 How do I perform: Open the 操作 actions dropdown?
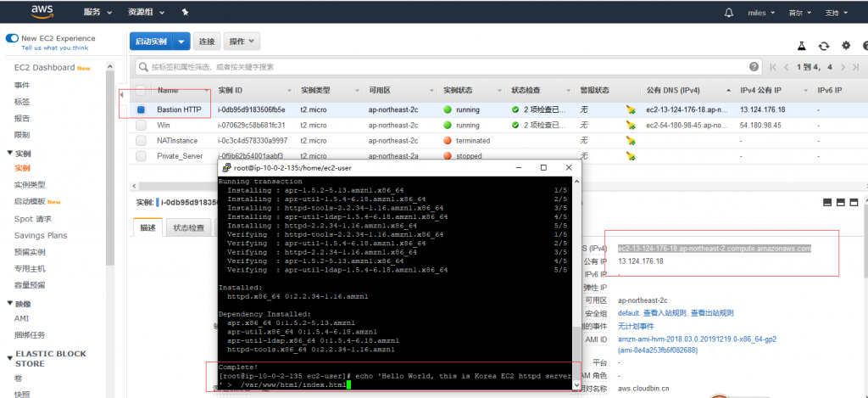click(243, 42)
